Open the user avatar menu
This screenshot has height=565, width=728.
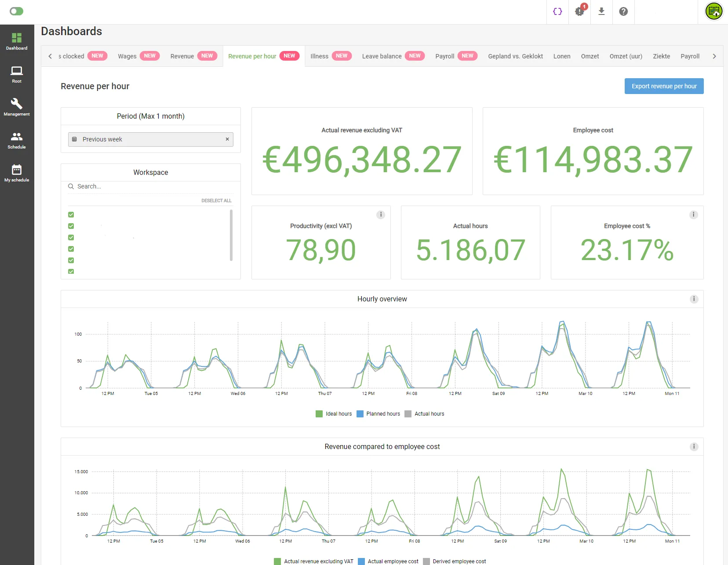click(714, 11)
